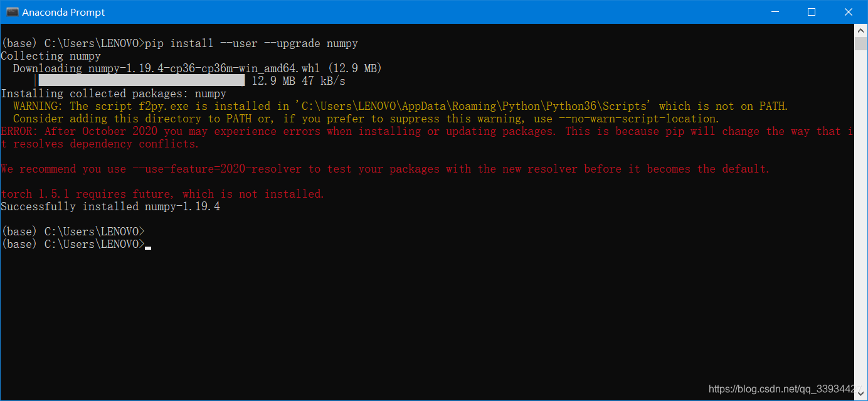Click the torch 1.5.1 requires future line

point(163,193)
